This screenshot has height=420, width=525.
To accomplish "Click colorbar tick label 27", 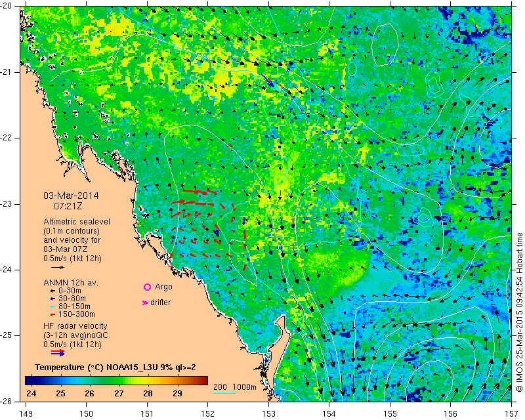I will tap(119, 394).
